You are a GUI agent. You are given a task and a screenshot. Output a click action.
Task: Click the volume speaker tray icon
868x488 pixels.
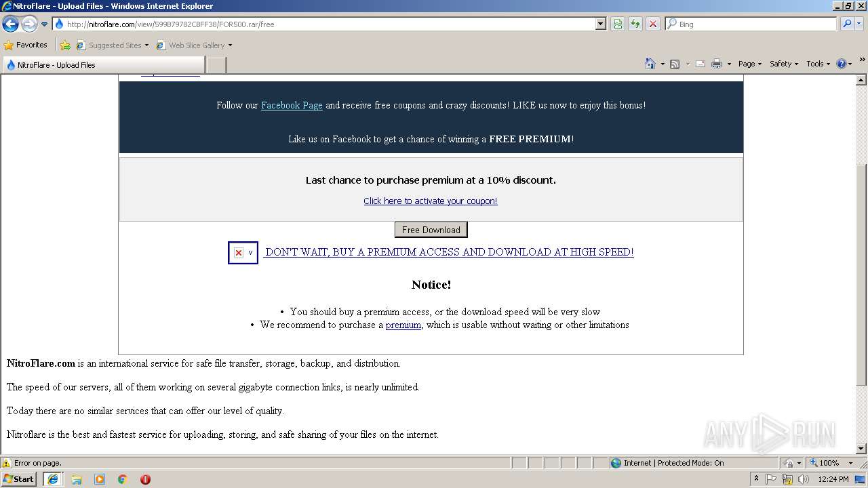pyautogui.click(x=804, y=479)
